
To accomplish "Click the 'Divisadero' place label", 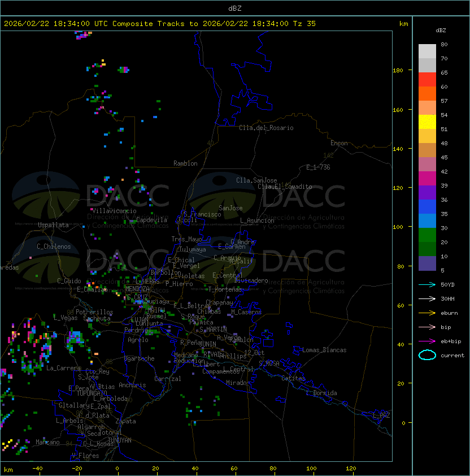I will pyautogui.click(x=251, y=280).
